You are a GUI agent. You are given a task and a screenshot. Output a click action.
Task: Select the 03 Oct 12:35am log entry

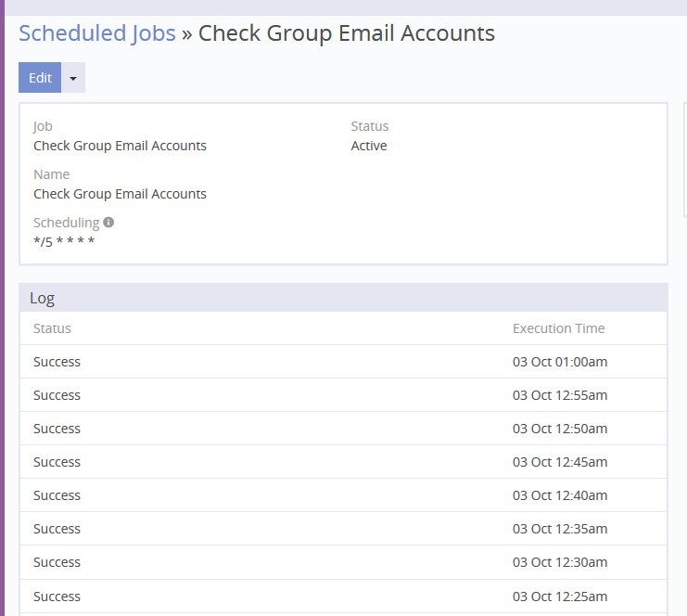point(560,529)
